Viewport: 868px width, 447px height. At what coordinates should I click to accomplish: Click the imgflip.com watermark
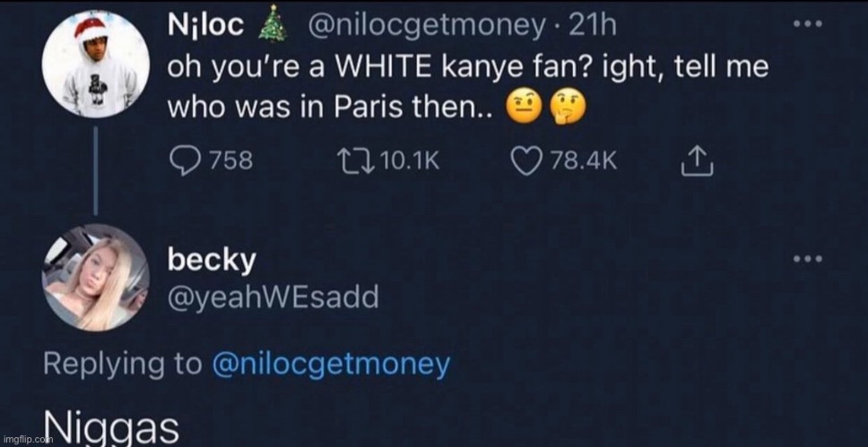tap(21, 438)
